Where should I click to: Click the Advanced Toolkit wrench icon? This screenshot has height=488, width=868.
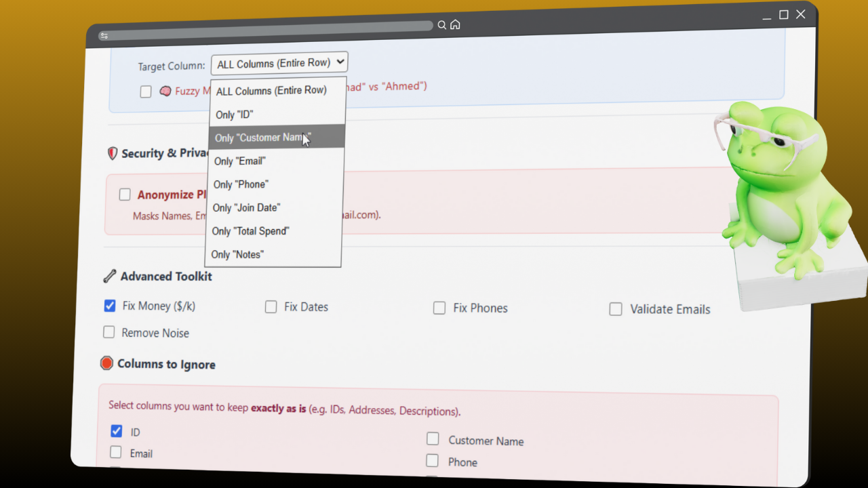coord(109,276)
